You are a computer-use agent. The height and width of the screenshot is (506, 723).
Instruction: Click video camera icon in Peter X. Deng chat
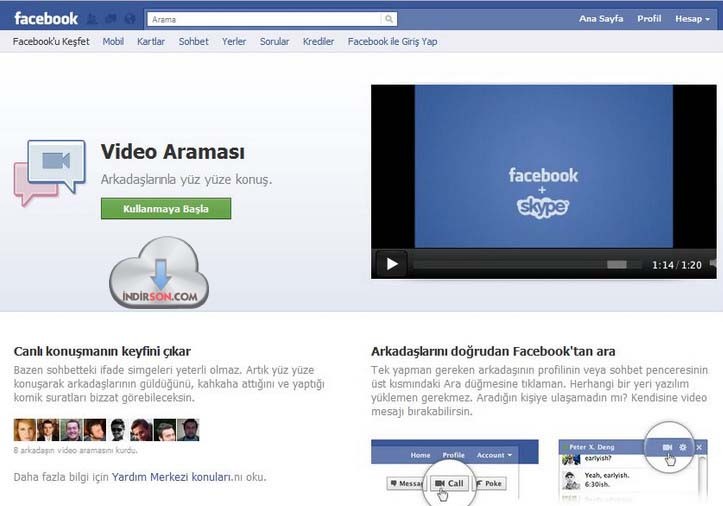(667, 447)
